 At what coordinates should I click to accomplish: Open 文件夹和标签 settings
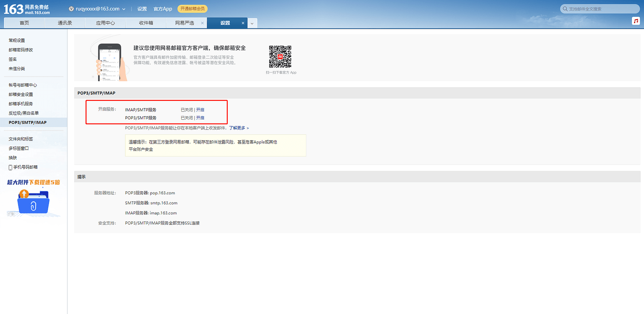[x=21, y=139]
